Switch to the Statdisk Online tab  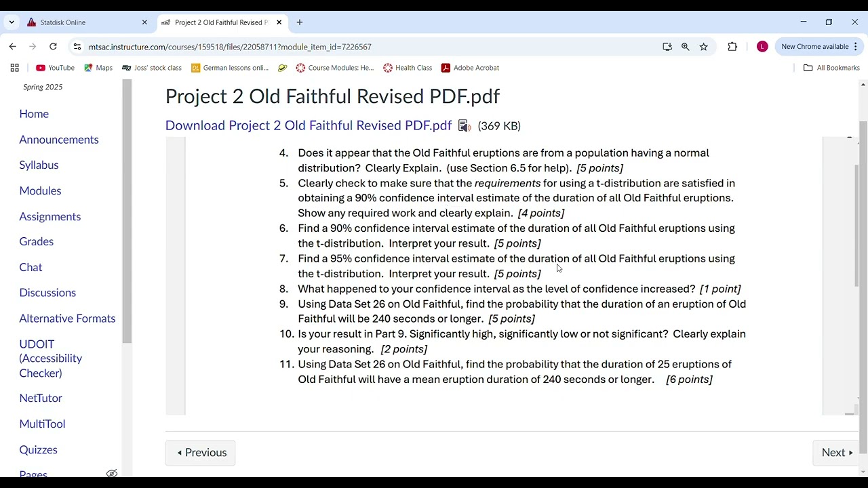pyautogui.click(x=87, y=22)
